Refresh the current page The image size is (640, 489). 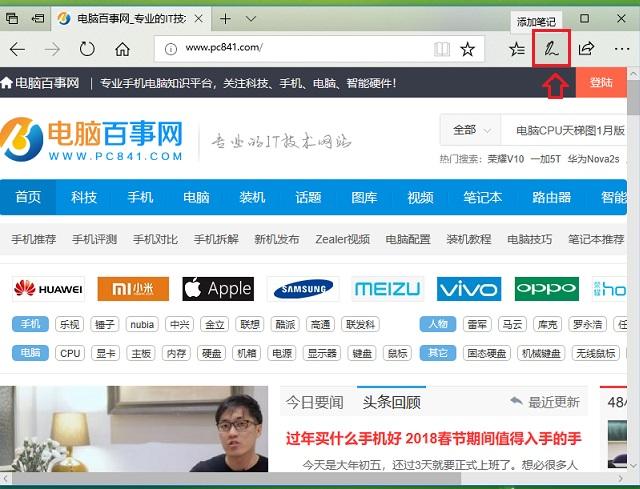[x=87, y=49]
